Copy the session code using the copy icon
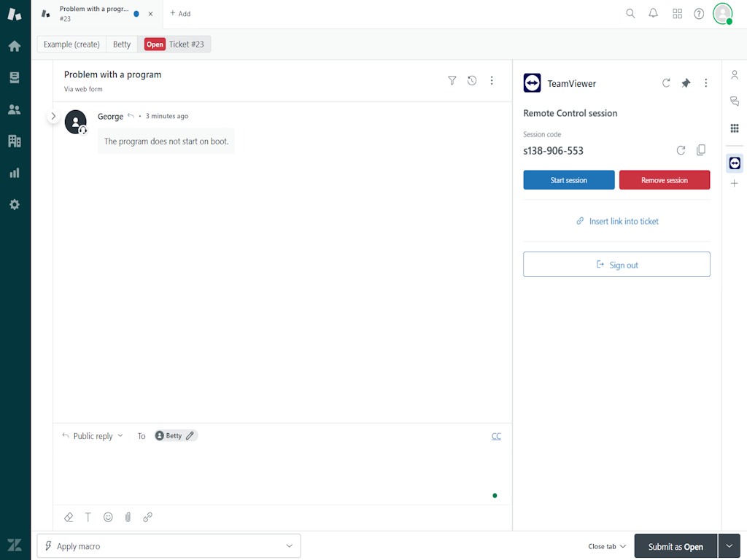Image resolution: width=747 pixels, height=560 pixels. coord(701,150)
